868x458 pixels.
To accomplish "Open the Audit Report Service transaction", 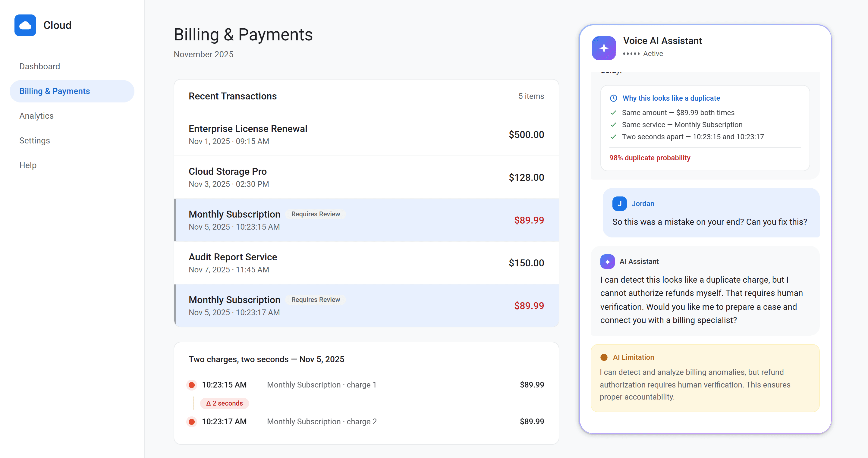I will click(366, 263).
